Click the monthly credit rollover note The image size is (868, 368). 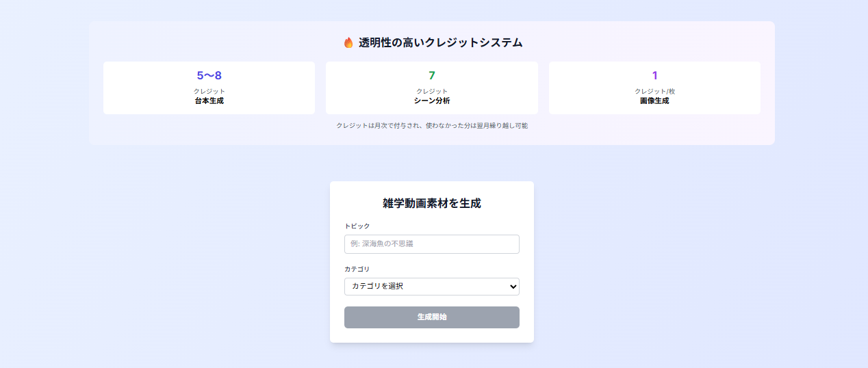tap(432, 126)
